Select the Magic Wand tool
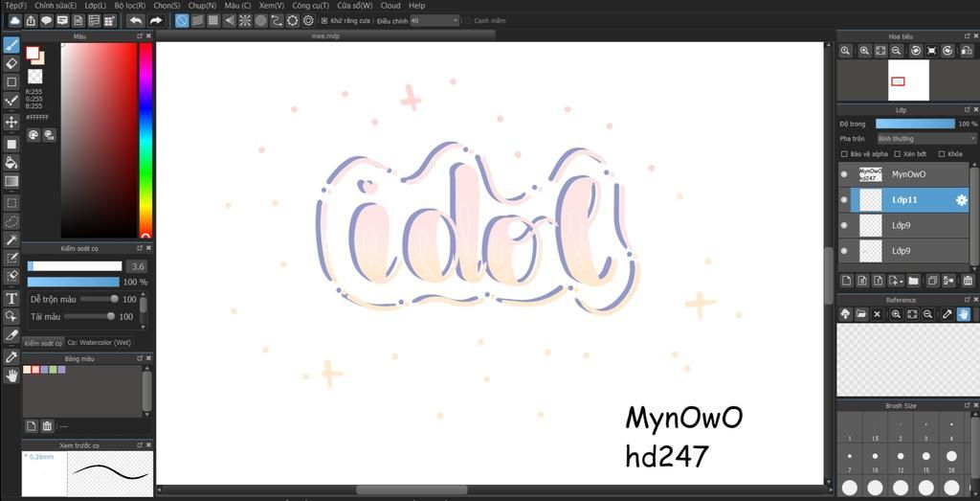Screen dimensions: 980x501 coord(11,239)
